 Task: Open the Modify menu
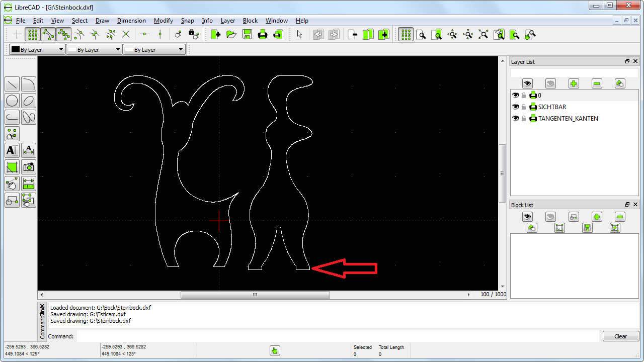point(164,21)
